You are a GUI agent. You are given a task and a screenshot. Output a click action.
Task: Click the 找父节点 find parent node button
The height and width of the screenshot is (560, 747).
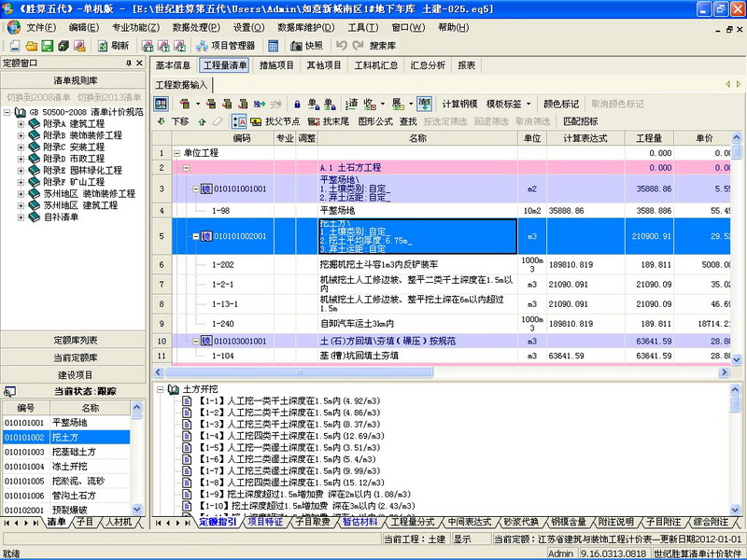coord(275,121)
